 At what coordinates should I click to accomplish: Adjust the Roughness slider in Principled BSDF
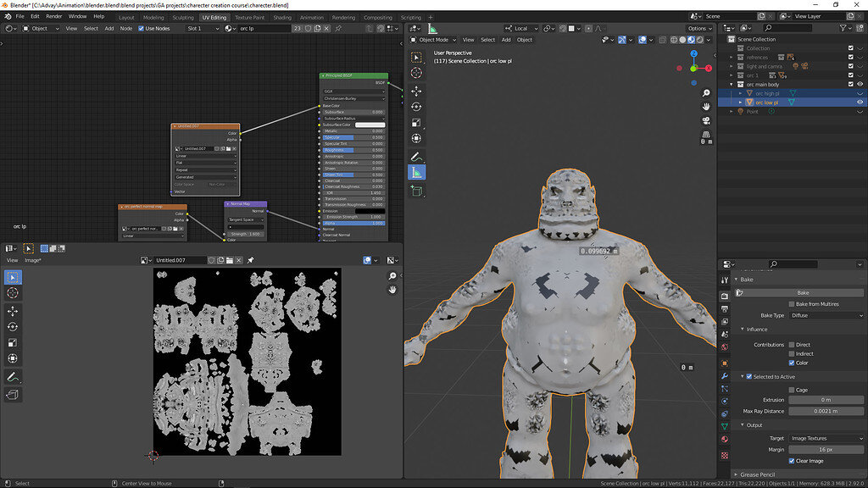pyautogui.click(x=353, y=150)
